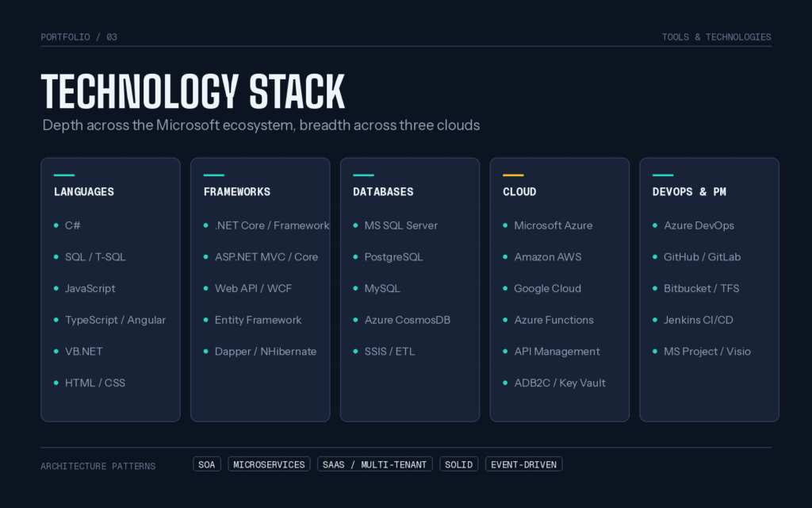Click the TECHNOLOGY STACK title
This screenshot has height=508, width=812.
193,92
